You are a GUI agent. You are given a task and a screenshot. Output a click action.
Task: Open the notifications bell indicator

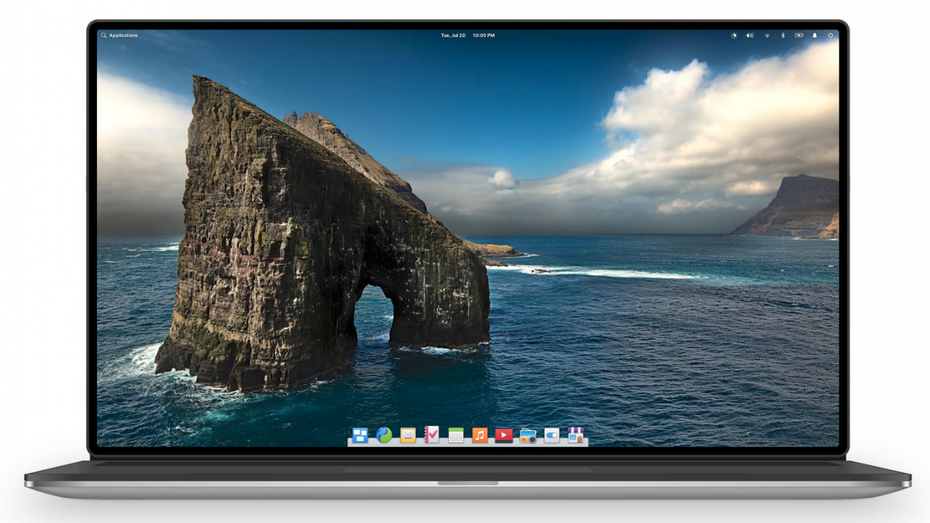(x=814, y=35)
